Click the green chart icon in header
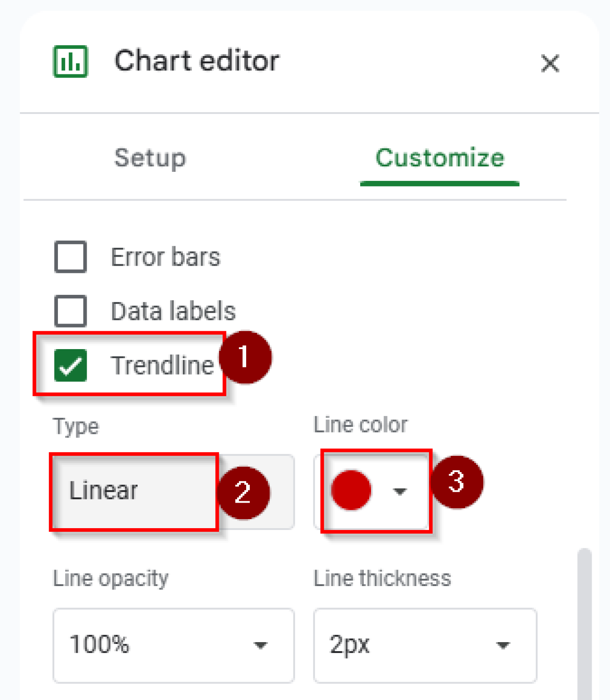The width and height of the screenshot is (610, 700). pyautogui.click(x=71, y=62)
